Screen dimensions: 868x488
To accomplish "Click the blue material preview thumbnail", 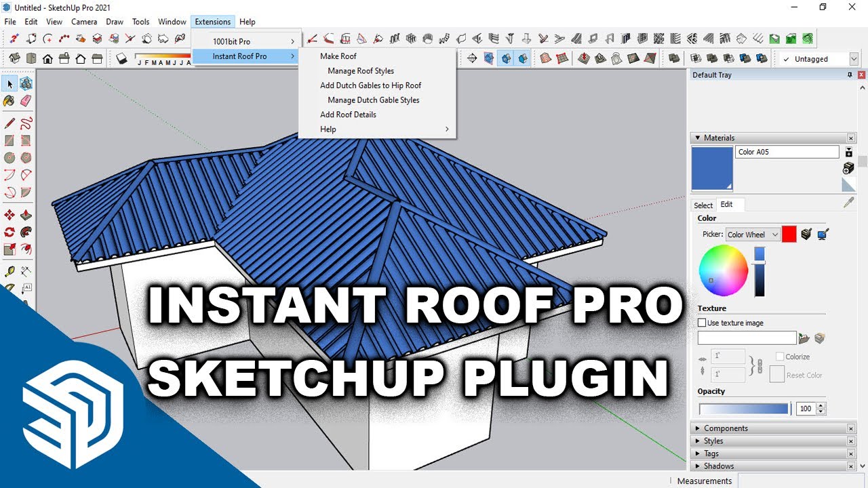I will (x=712, y=169).
